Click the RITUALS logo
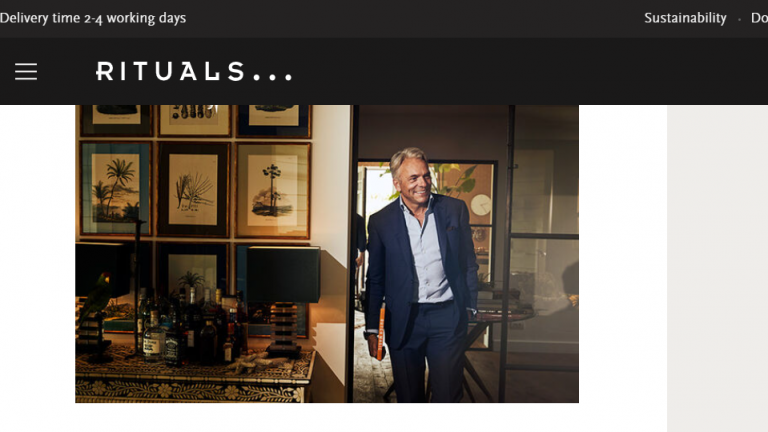 [x=194, y=72]
